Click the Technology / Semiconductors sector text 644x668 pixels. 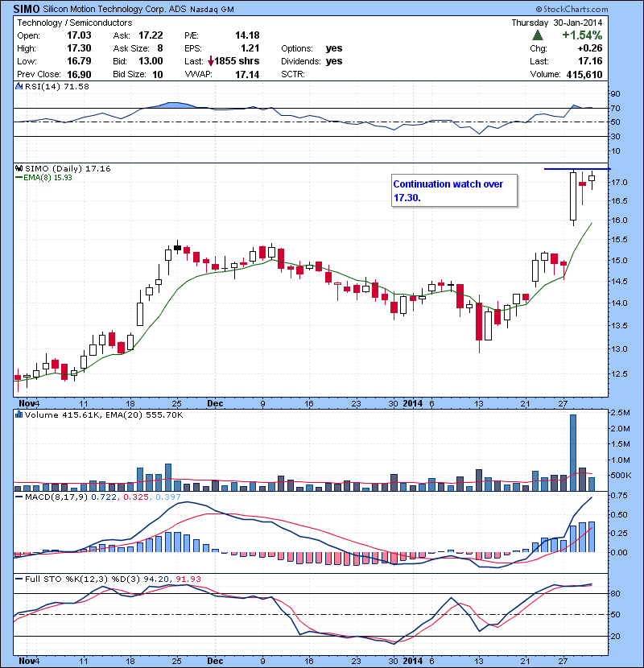point(75,23)
